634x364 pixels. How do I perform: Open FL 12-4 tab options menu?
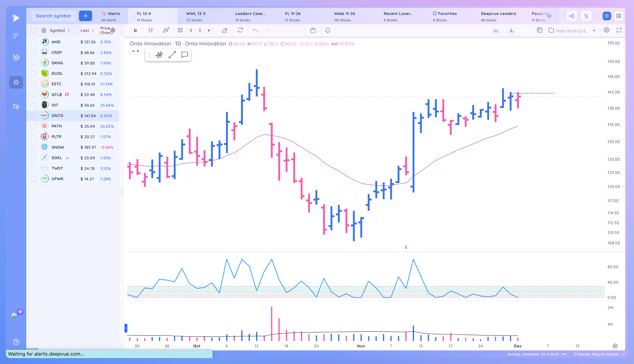(x=171, y=16)
